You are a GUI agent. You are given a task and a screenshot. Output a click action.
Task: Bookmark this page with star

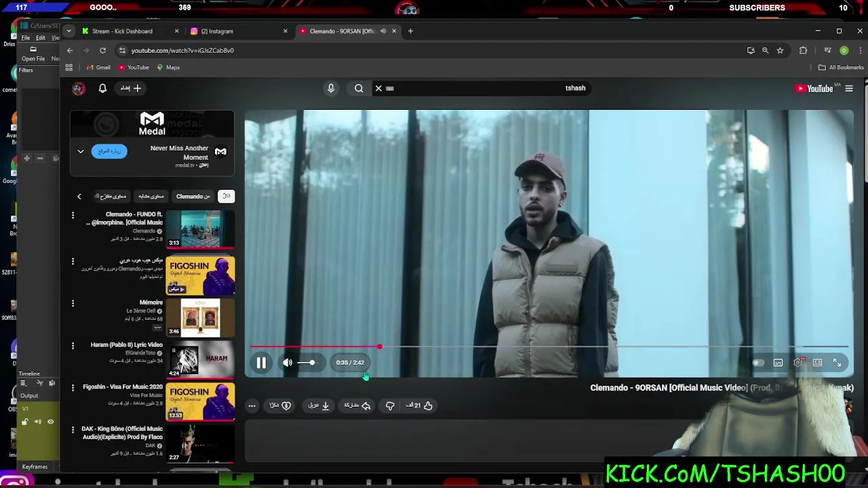(780, 50)
